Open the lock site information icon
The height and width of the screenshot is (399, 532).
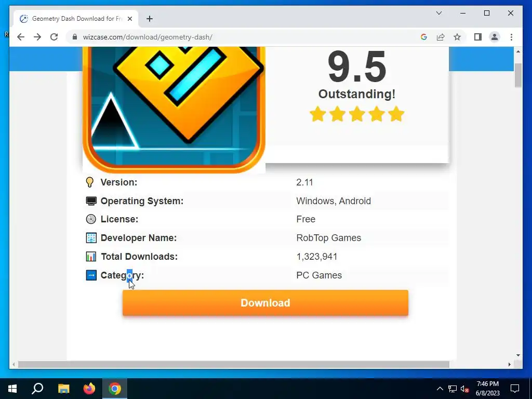(x=75, y=37)
